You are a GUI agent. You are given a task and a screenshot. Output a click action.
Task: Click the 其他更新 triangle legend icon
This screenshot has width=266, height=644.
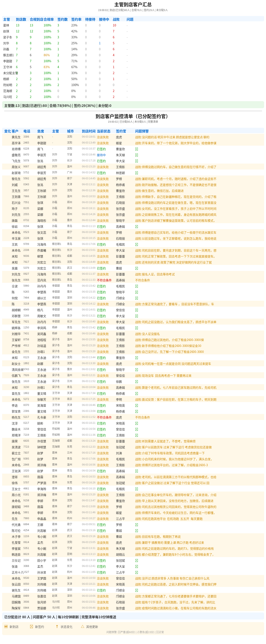click(82, 626)
